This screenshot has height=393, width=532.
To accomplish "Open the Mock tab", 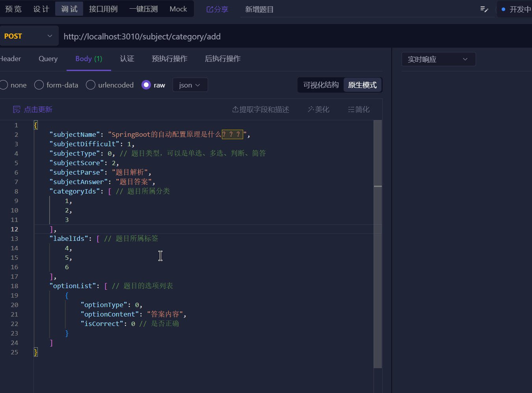I will [178, 9].
